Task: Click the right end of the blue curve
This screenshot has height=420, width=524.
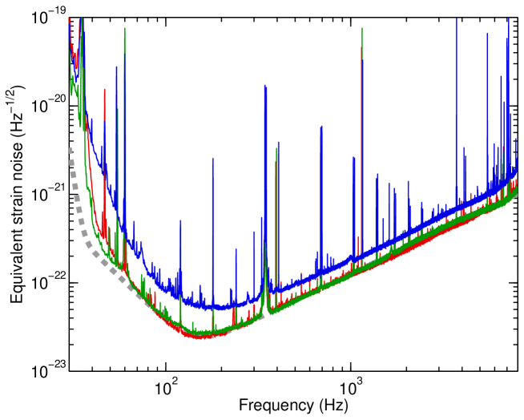Action: point(515,171)
